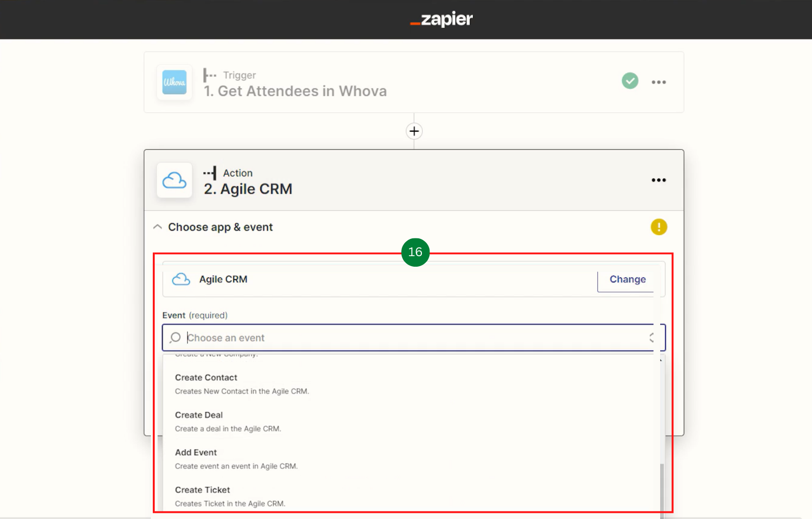
Task: Click Agile CRM cloud icon in action header
Action: coord(174,180)
